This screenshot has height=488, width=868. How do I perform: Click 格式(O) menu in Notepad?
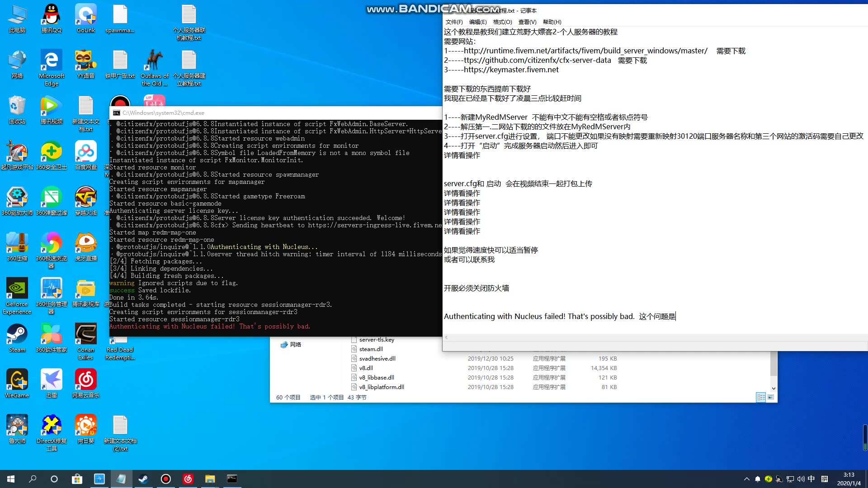(x=501, y=22)
